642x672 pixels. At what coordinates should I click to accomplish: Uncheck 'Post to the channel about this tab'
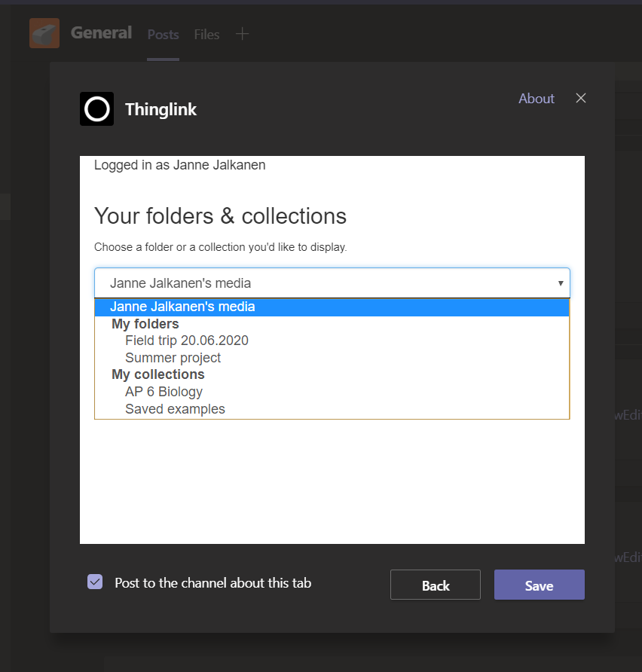95,582
